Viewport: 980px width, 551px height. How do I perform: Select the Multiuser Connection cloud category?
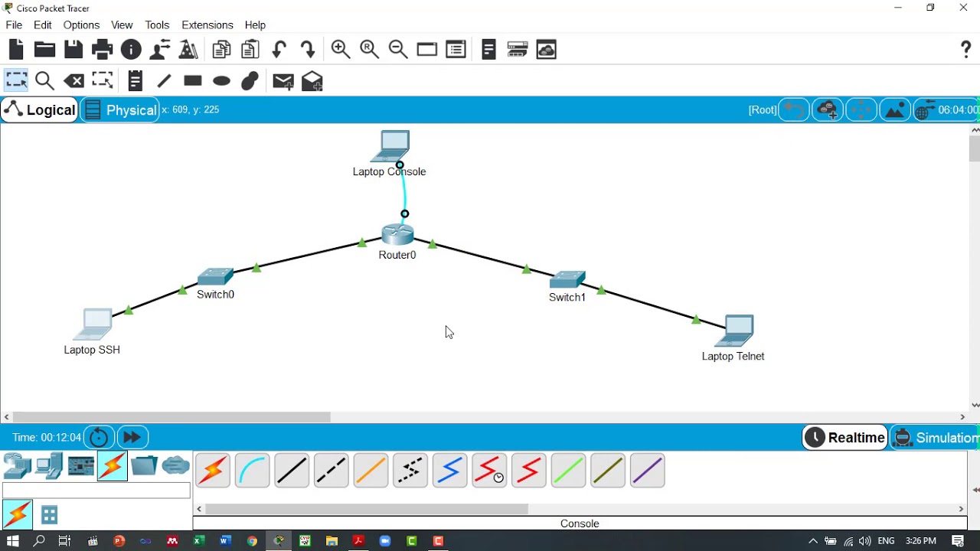pos(175,466)
